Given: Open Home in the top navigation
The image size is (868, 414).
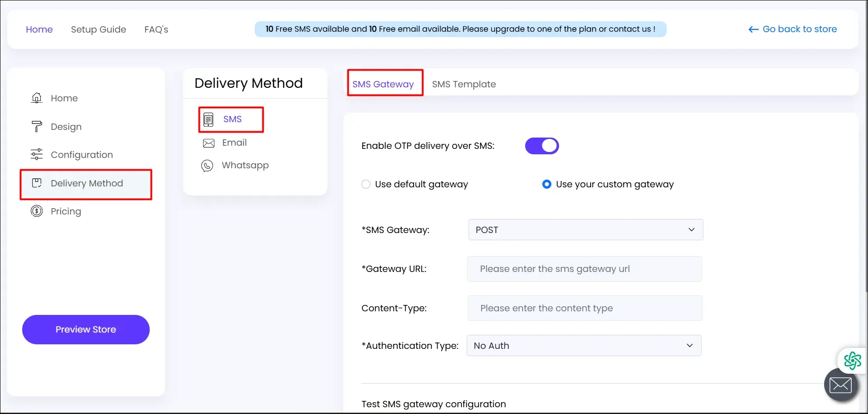Looking at the screenshot, I should 39,29.
